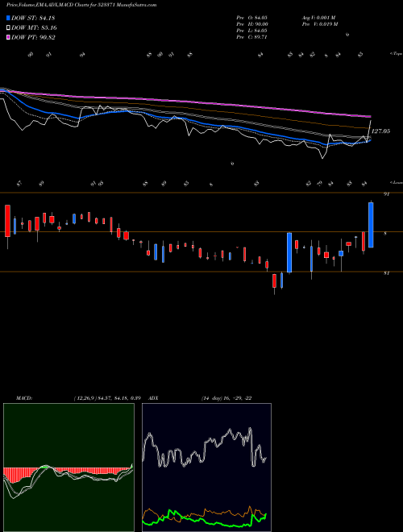Viewport: 403px width, 532px height.
Task: Click the Pre C: 89.71 value
Action: point(252,37)
